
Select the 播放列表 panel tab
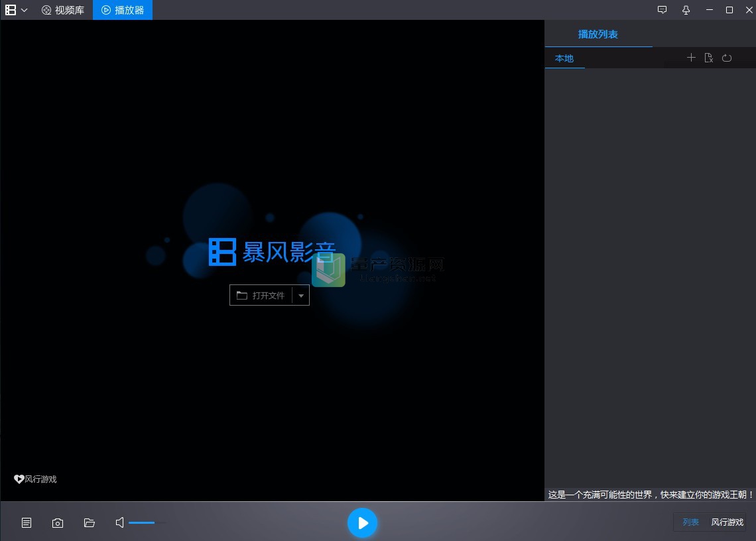pyautogui.click(x=598, y=34)
